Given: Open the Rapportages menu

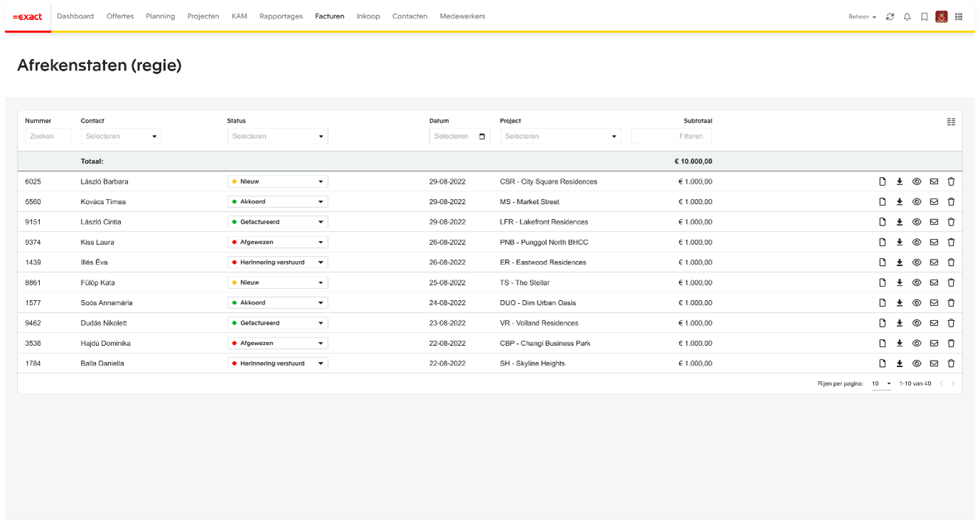Looking at the screenshot, I should [281, 16].
